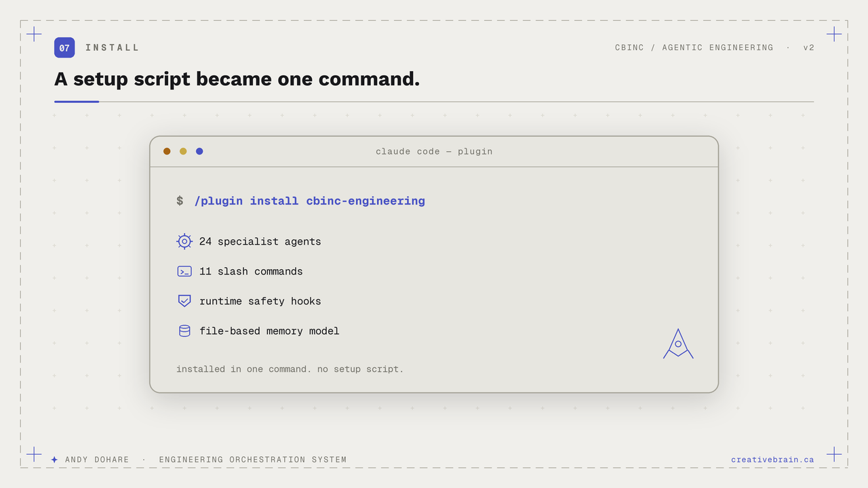Click the slash commands terminal icon

(184, 271)
